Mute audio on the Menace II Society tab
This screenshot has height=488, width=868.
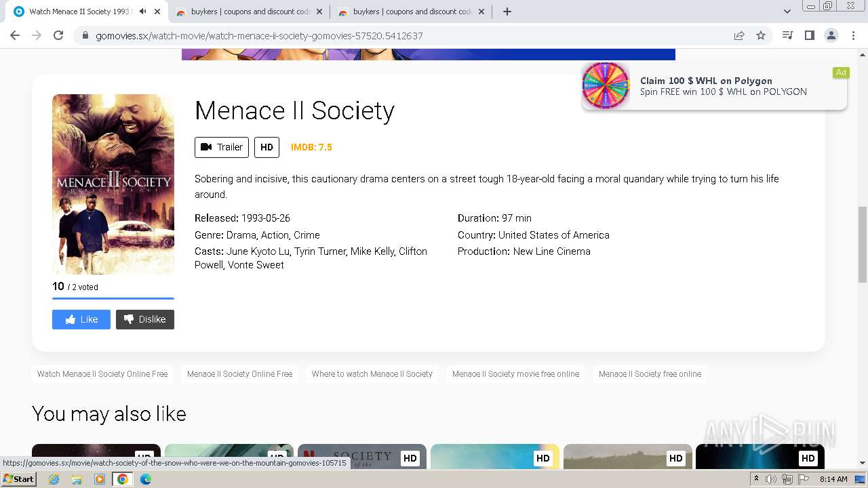coord(142,12)
